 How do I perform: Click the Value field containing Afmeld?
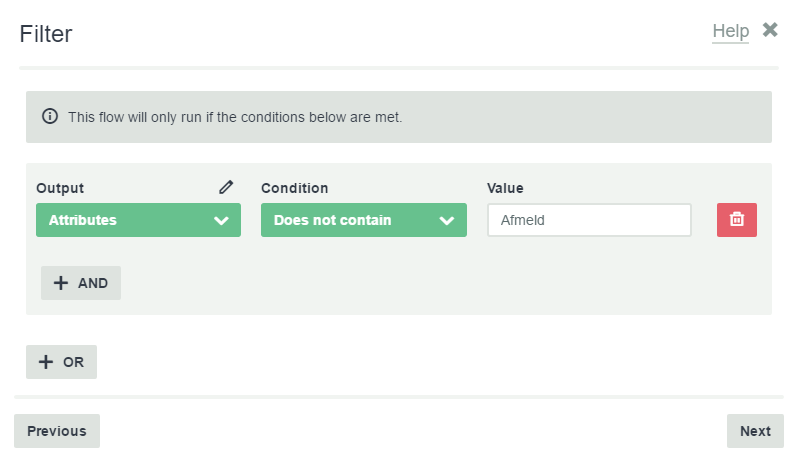[589, 220]
